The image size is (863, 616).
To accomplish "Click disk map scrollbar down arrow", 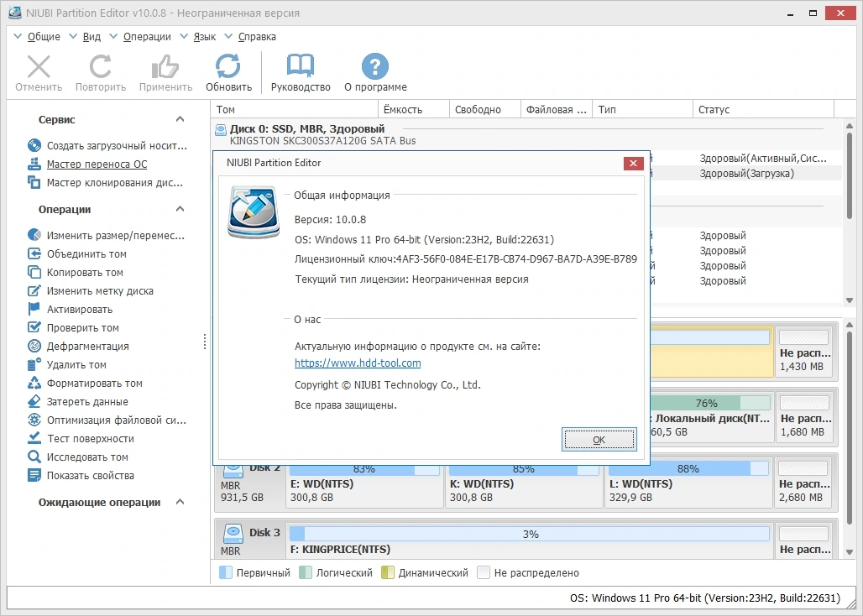I will [850, 551].
